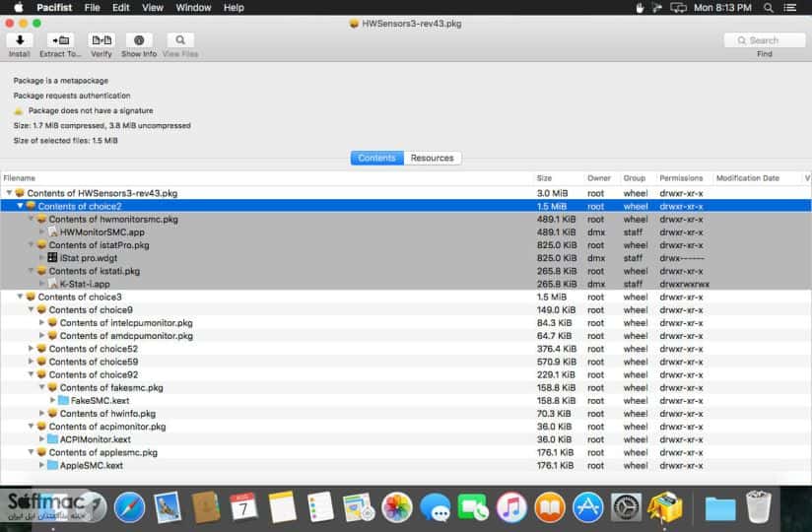Collapse Contents of fakesmc.pkg
This screenshot has height=532, width=812.
pos(42,387)
